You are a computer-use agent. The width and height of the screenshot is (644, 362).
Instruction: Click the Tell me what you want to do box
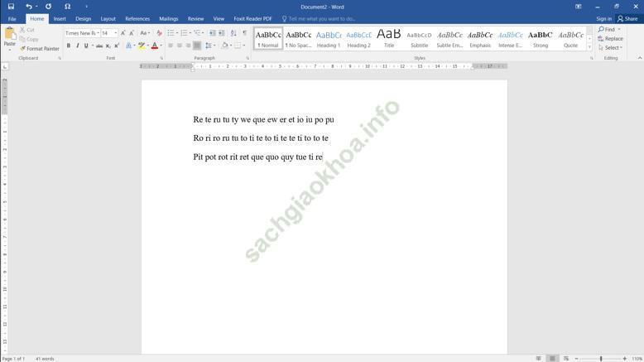[x=319, y=19]
